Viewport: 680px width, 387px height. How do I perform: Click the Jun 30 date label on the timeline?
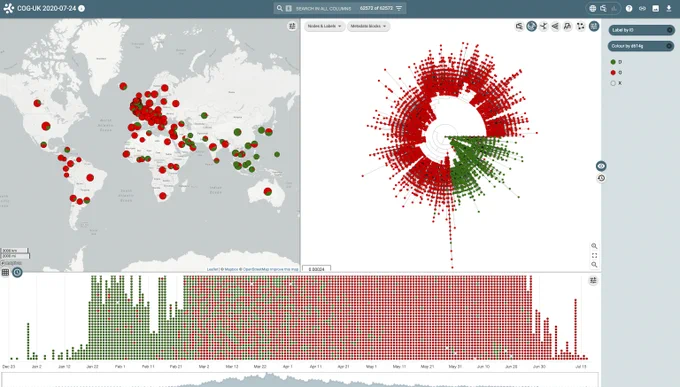click(539, 367)
